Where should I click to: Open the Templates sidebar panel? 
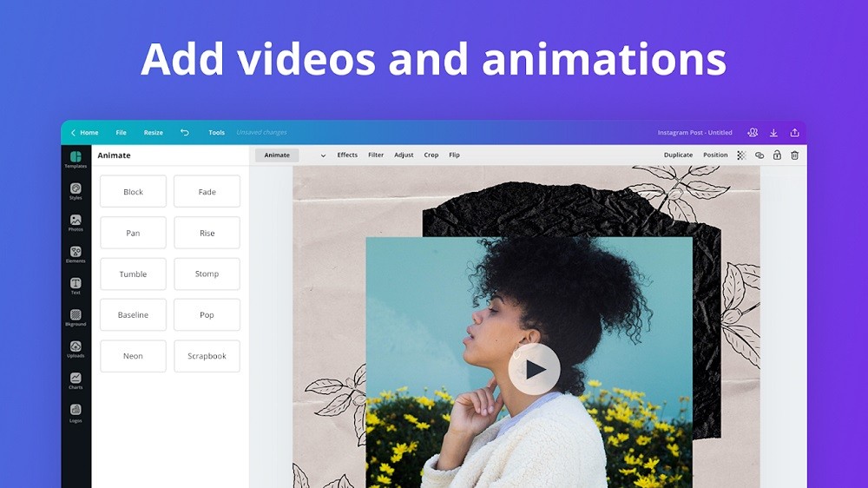(x=76, y=159)
